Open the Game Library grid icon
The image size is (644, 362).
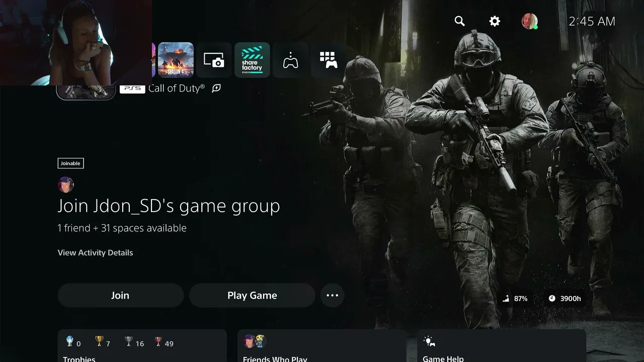pos(329,60)
